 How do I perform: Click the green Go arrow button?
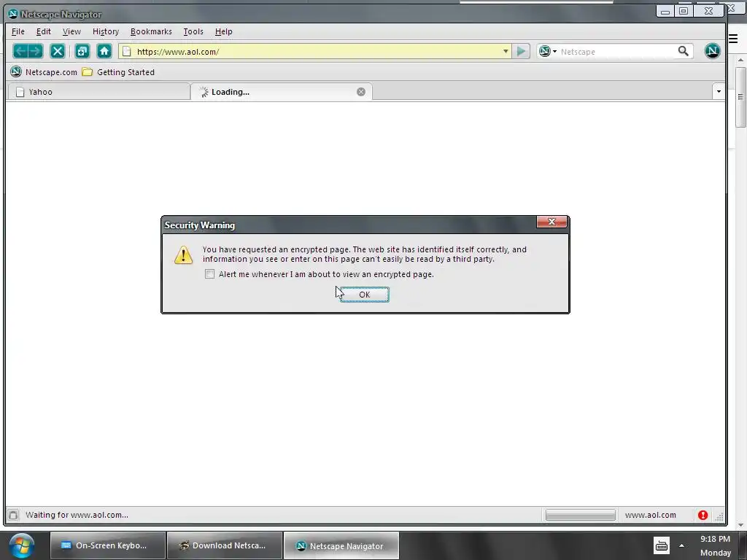521,51
